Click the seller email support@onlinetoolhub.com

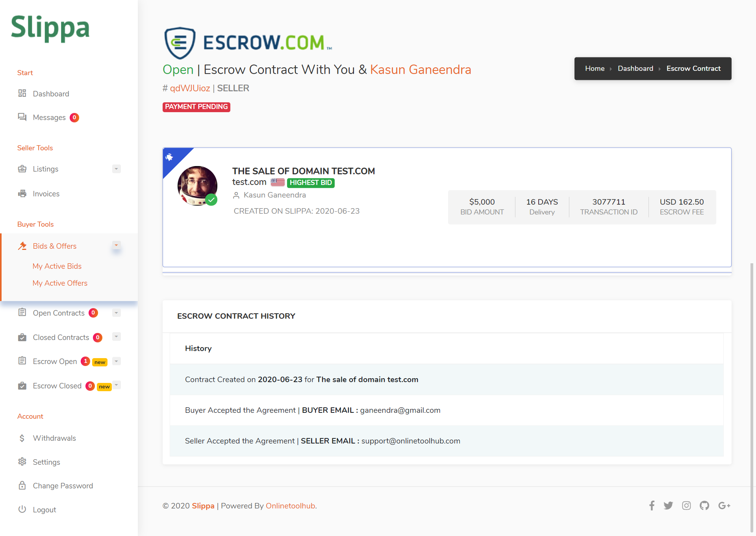(411, 441)
